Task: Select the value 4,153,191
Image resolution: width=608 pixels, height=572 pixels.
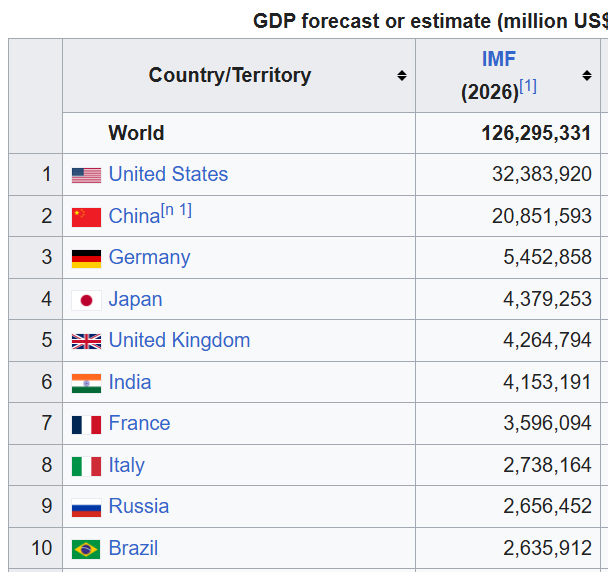Action: pos(548,382)
